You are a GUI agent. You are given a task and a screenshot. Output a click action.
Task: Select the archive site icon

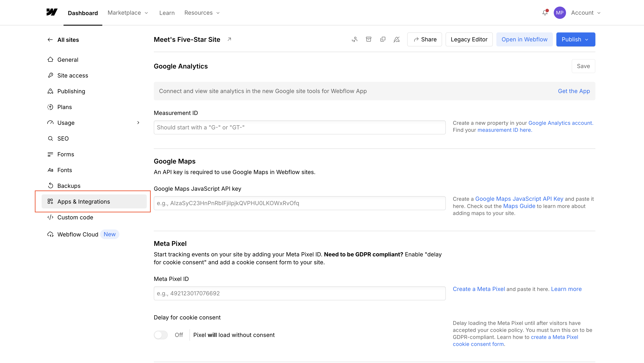pos(368,39)
